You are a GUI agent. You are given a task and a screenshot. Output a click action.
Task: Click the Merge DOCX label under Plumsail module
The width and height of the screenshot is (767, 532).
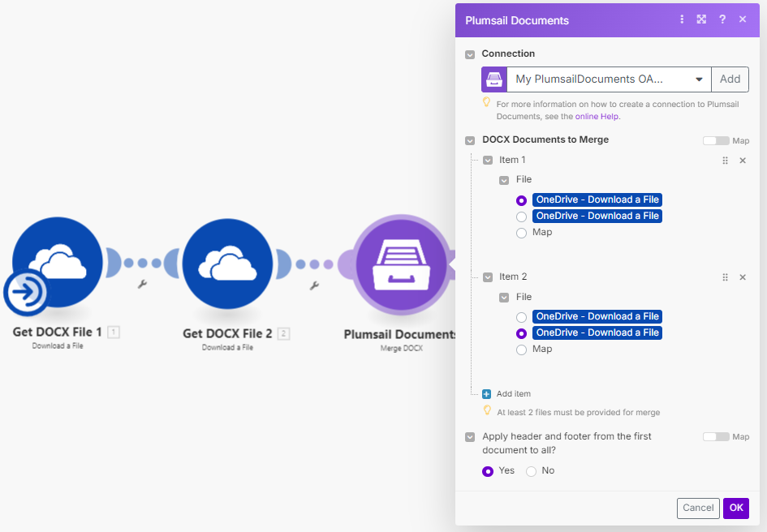[x=402, y=348]
